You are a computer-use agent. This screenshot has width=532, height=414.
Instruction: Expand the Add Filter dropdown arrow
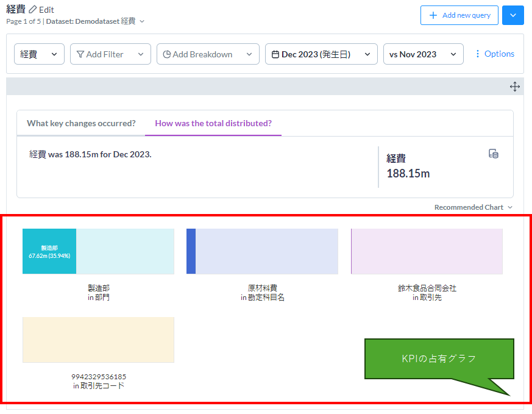click(x=141, y=54)
